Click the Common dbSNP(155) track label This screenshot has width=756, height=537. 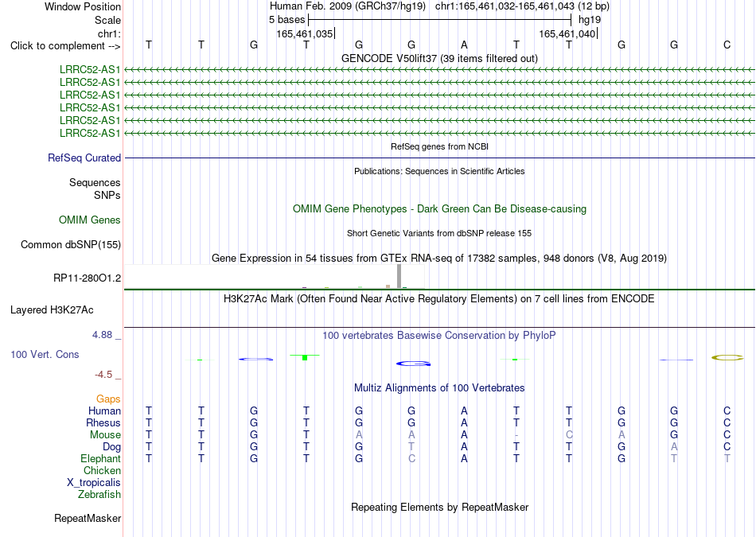point(71,244)
